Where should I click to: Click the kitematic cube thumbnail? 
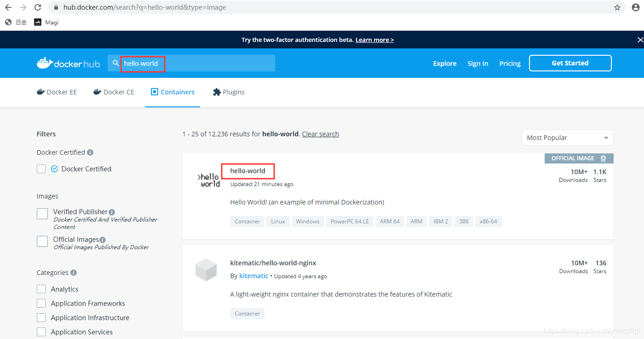[x=206, y=270]
